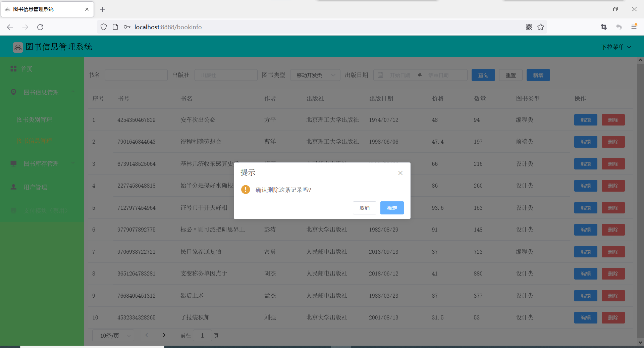Click the 前往 page number input

click(x=202, y=336)
